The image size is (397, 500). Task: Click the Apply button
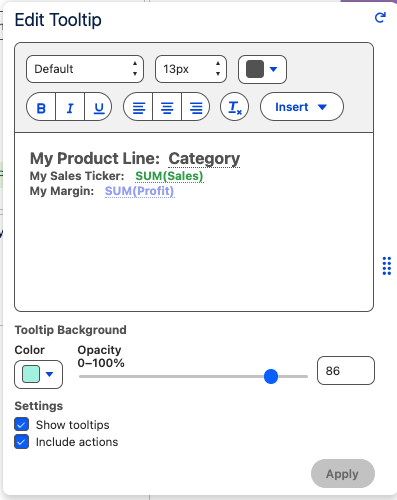pos(343,474)
